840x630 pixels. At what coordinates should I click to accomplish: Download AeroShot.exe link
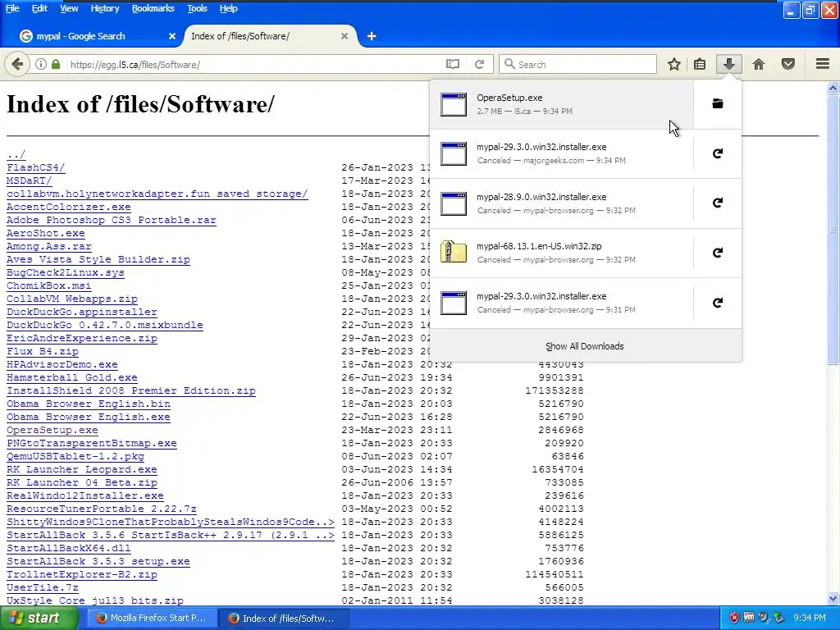click(x=46, y=233)
